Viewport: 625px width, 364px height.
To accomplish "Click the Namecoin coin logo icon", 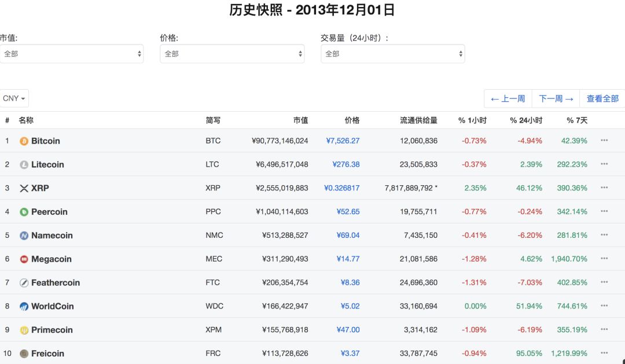I will [x=24, y=236].
